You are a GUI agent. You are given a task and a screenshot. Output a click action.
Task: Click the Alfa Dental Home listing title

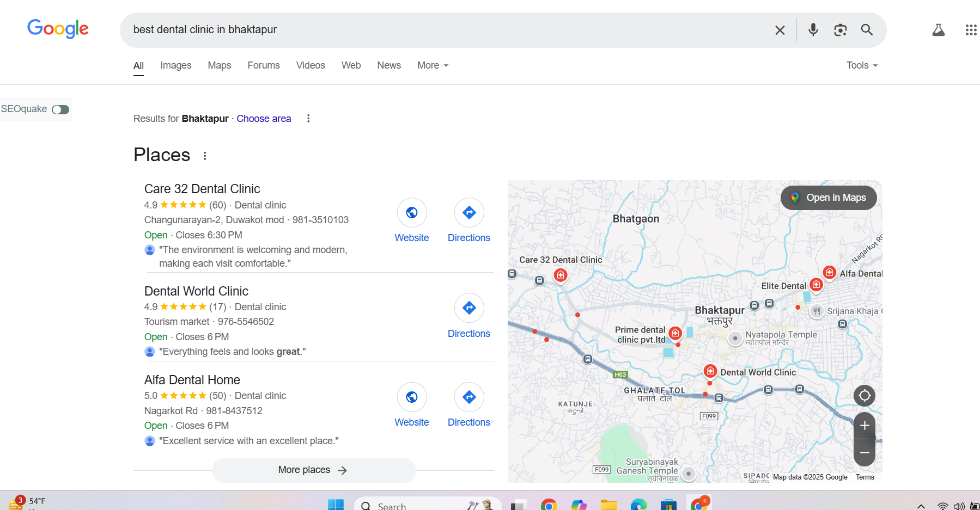(192, 380)
